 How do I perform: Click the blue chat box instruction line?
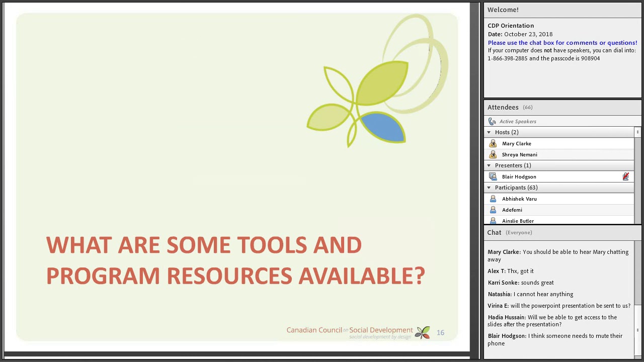(x=562, y=43)
